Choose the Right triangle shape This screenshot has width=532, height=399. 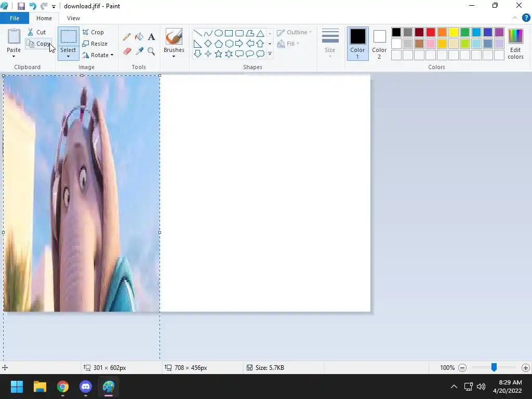tap(197, 44)
